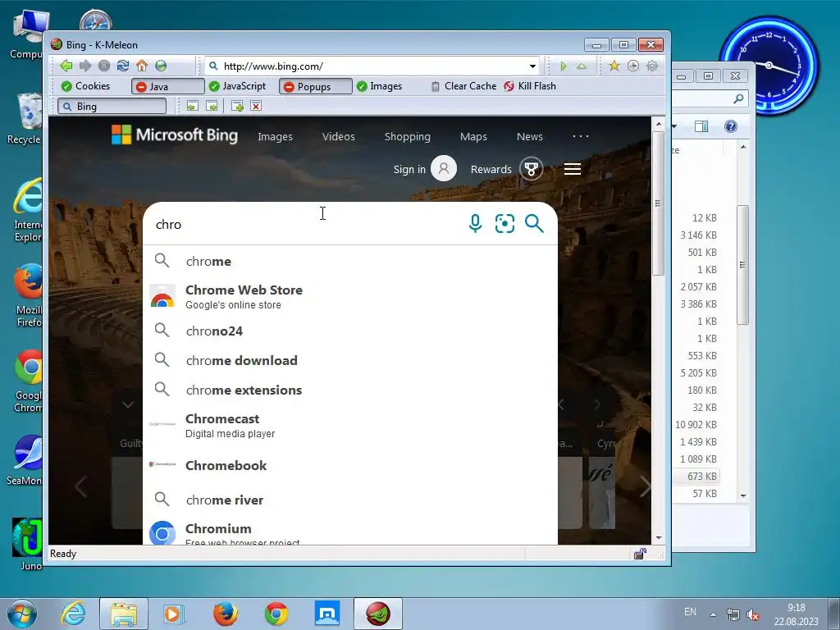The image size is (840, 630).
Task: Select the Chromecast suggestion
Action: tap(350, 426)
